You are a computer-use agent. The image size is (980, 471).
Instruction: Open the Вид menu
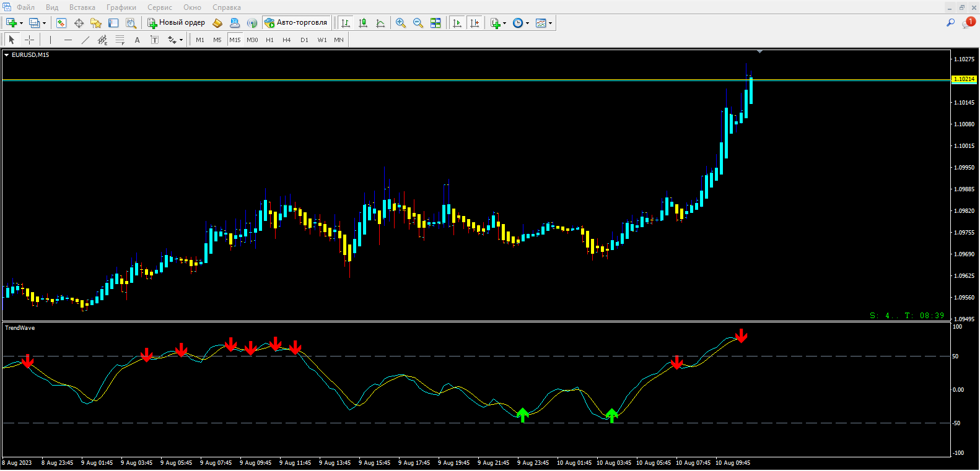pos(52,7)
